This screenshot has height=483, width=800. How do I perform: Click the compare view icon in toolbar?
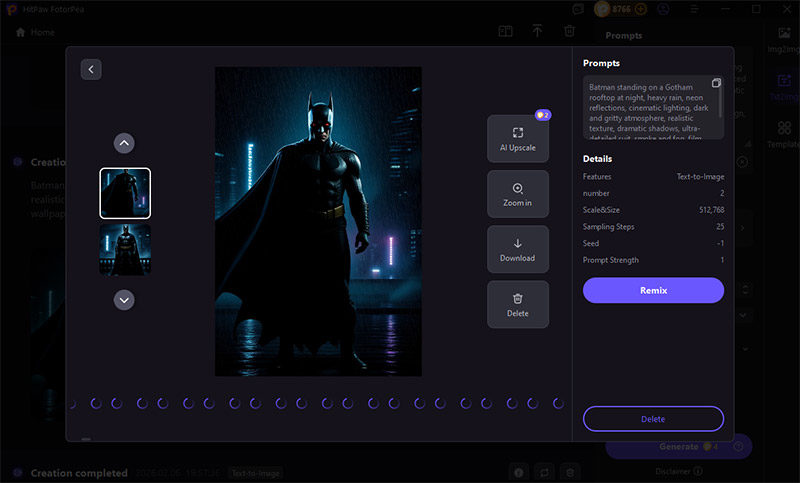tap(505, 32)
